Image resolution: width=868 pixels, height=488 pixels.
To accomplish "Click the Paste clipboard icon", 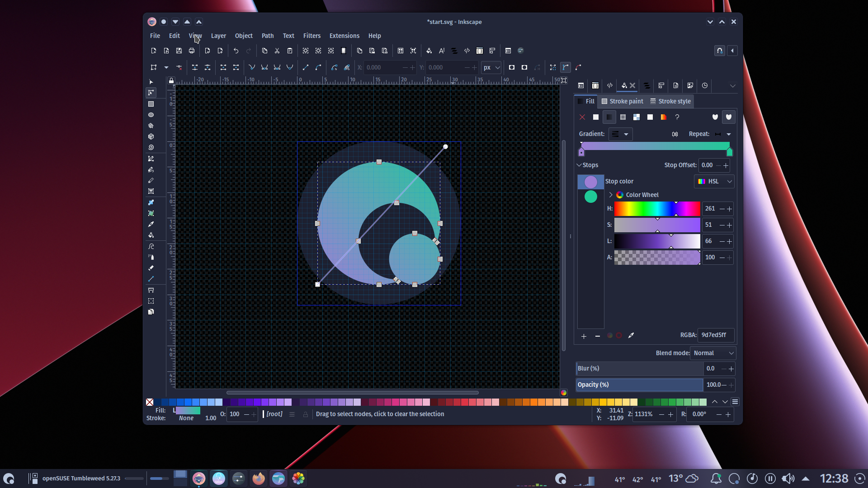I will coord(290,51).
